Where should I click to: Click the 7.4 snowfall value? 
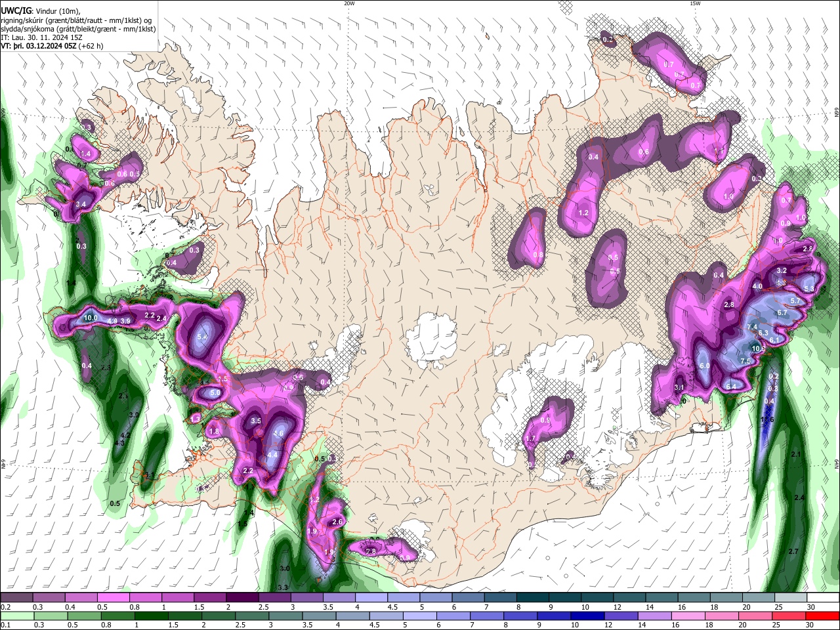pos(752,326)
